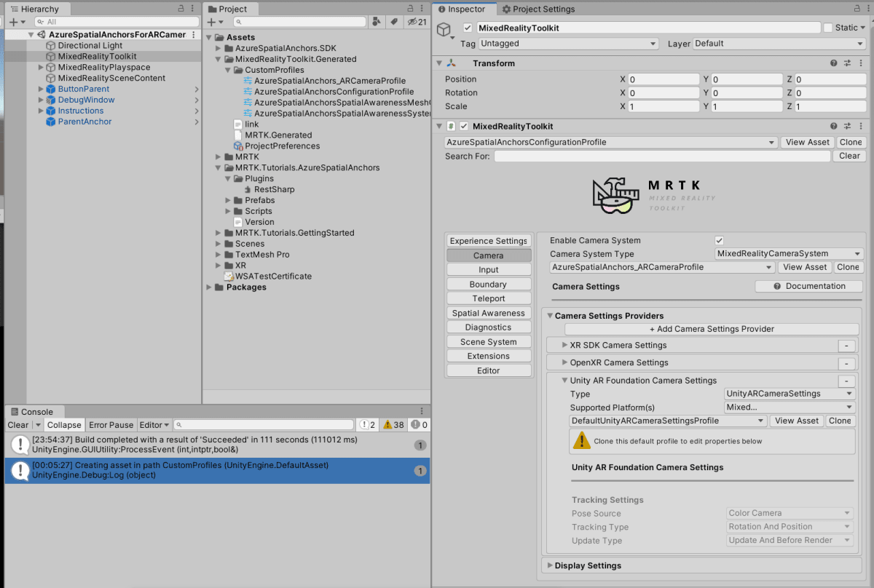Click the Project panel lock icon

pos(410,9)
